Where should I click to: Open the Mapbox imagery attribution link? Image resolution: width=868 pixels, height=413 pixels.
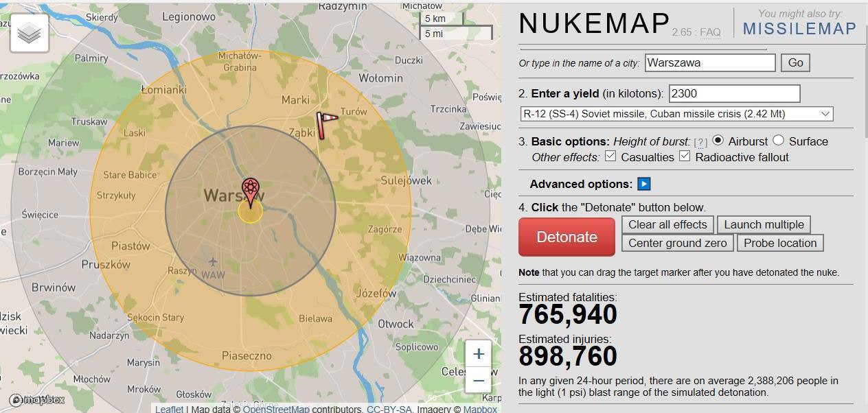480,409
